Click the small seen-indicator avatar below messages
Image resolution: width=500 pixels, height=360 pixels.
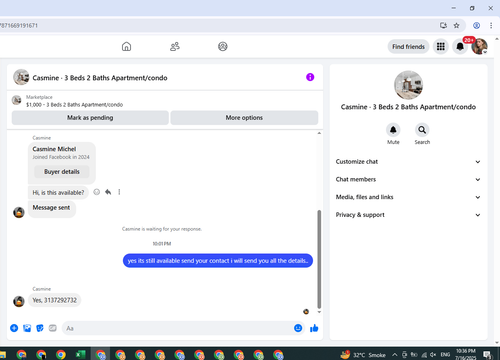tap(306, 312)
